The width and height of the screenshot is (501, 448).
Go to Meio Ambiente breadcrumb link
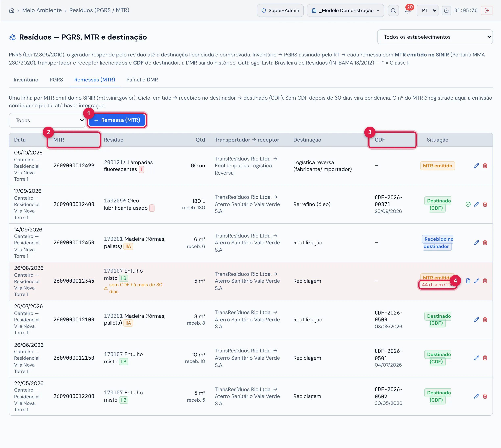click(42, 10)
